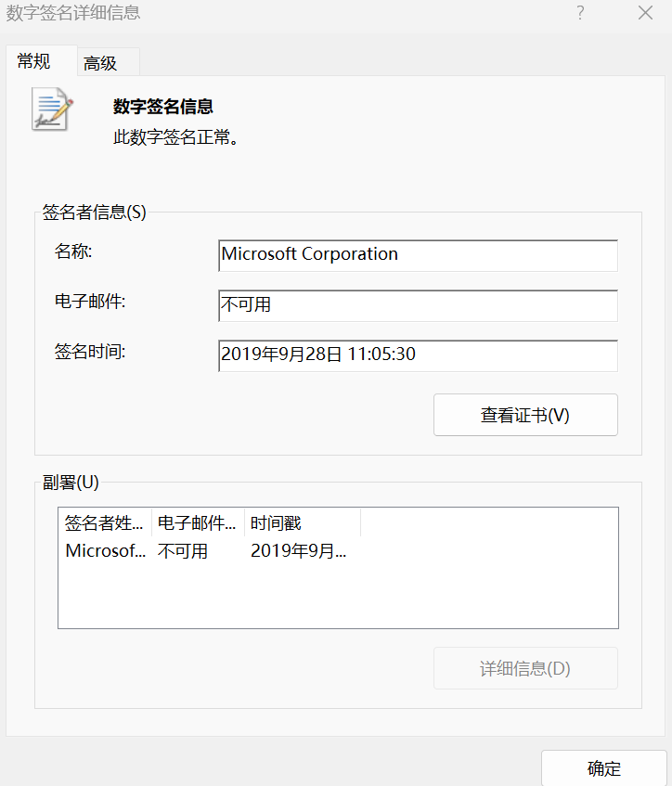The image size is (672, 786).
Task: Click the digital signature certificate icon
Action: (x=52, y=110)
